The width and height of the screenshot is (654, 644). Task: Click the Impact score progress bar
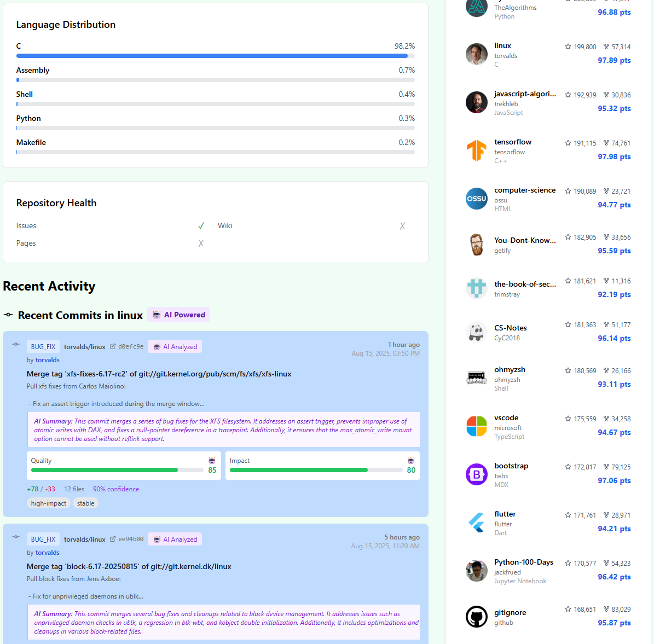click(x=316, y=470)
